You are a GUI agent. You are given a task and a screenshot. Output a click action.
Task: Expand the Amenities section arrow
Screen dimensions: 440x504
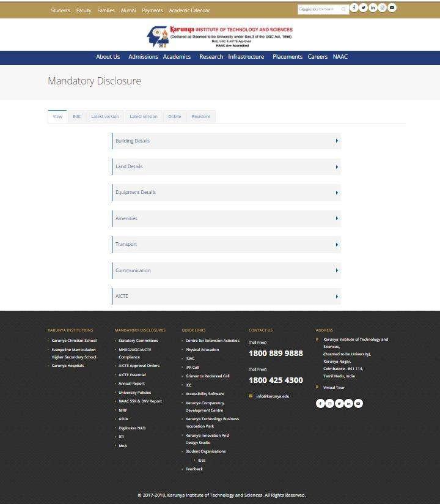coord(337,218)
